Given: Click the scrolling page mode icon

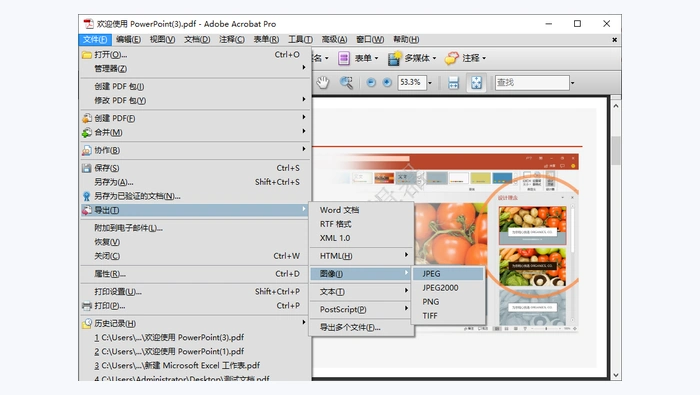Looking at the screenshot, I should pyautogui.click(x=453, y=83).
